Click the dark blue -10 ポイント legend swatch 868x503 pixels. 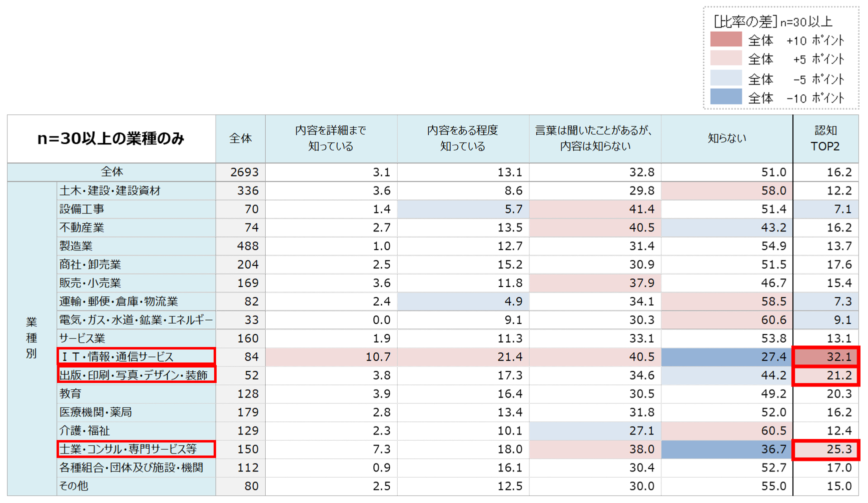725,97
